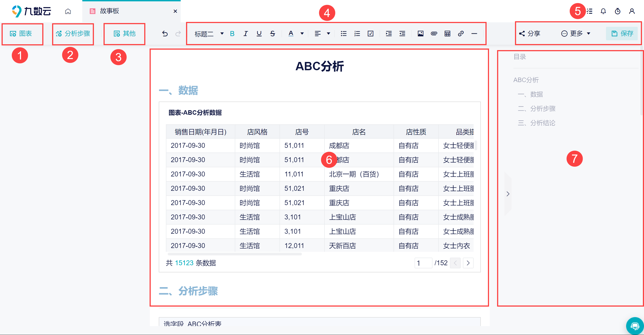
Task: Insert a hyperlink
Action: coord(461,34)
